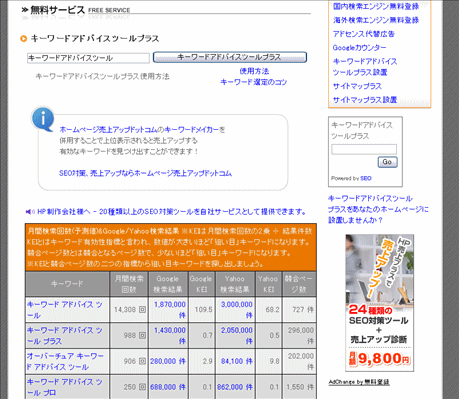Open ホームページ売上アップドットコム link in info box
Screen dimensions: 459x399
pos(108,129)
